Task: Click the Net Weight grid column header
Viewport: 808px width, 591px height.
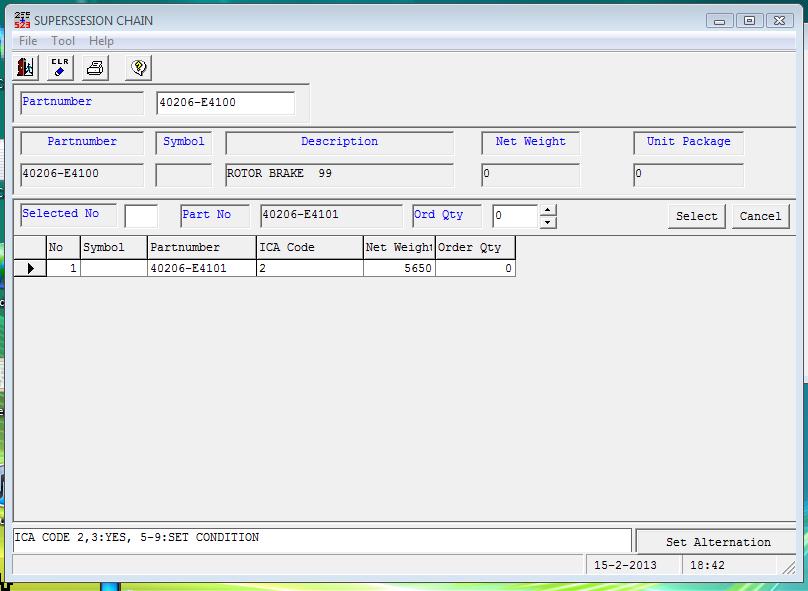Action: (x=399, y=247)
